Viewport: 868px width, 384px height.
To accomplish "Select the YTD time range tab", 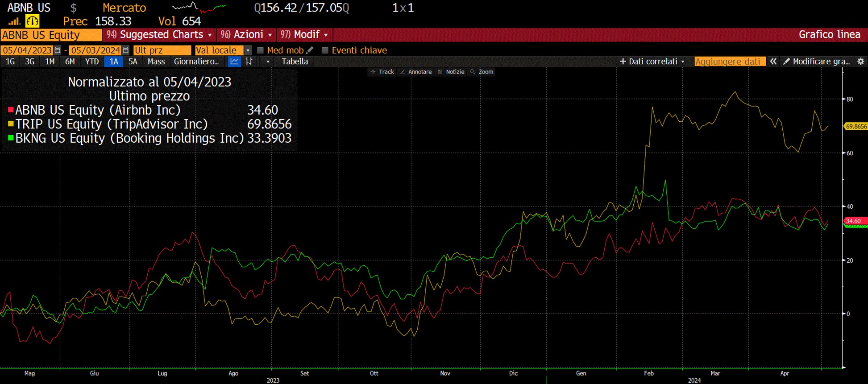I will tap(92, 62).
